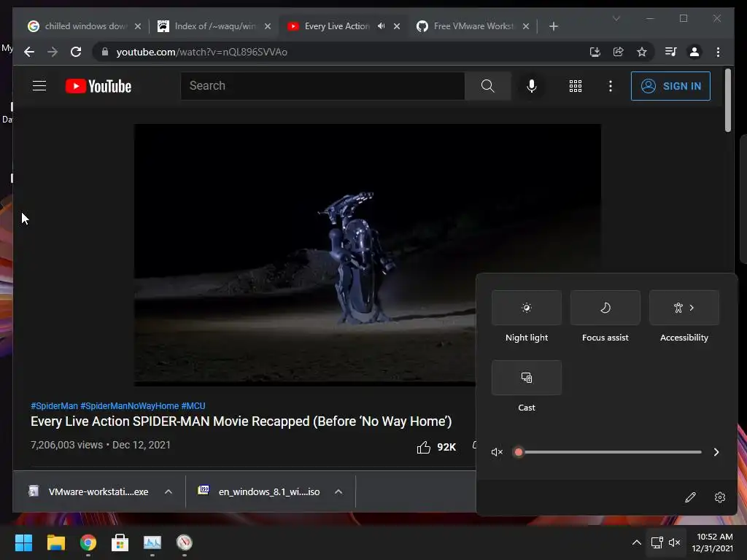Screen dimensions: 747x560
Task: Go to YouTube home via logo
Action: pos(98,86)
